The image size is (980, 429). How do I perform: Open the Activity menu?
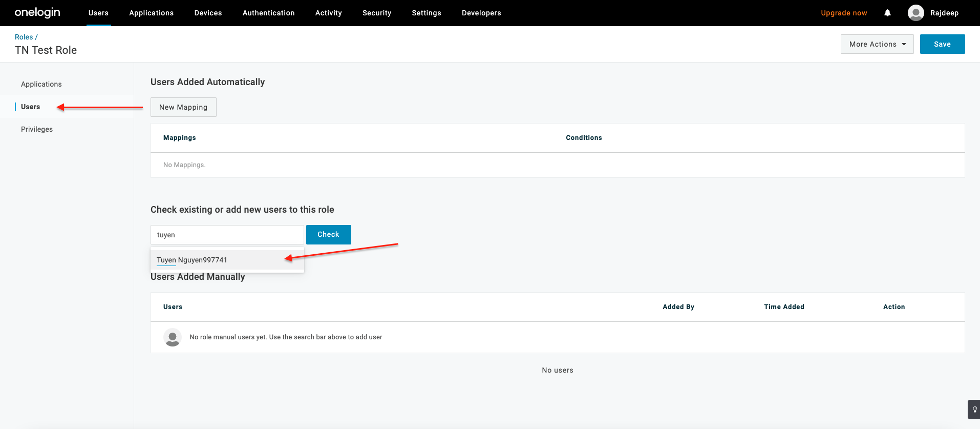point(328,13)
